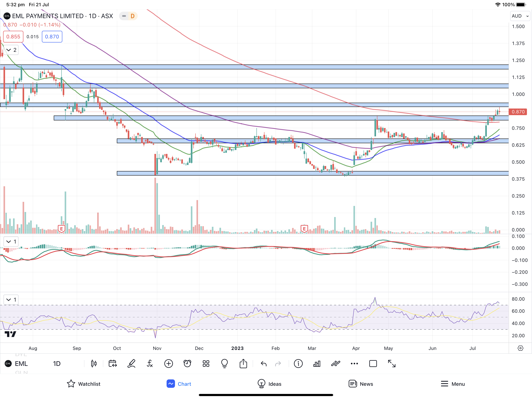Open the indicators fx menu
Screen dimensions: 532x399
(x=150, y=364)
